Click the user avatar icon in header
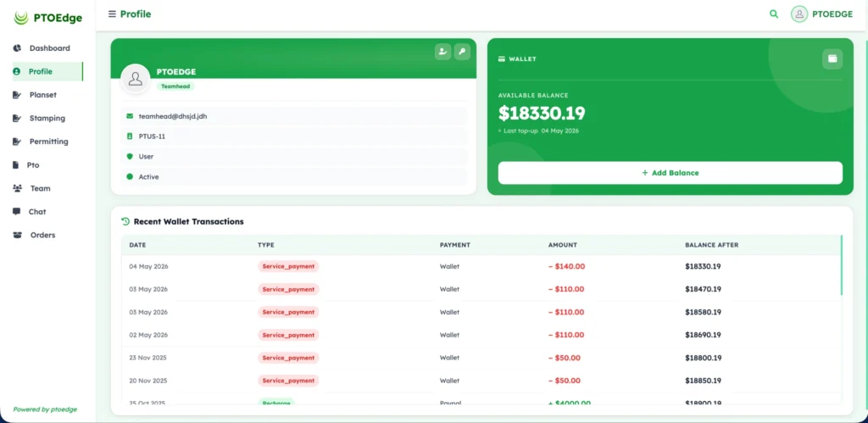Viewport: 868px width, 423px height. click(x=799, y=14)
